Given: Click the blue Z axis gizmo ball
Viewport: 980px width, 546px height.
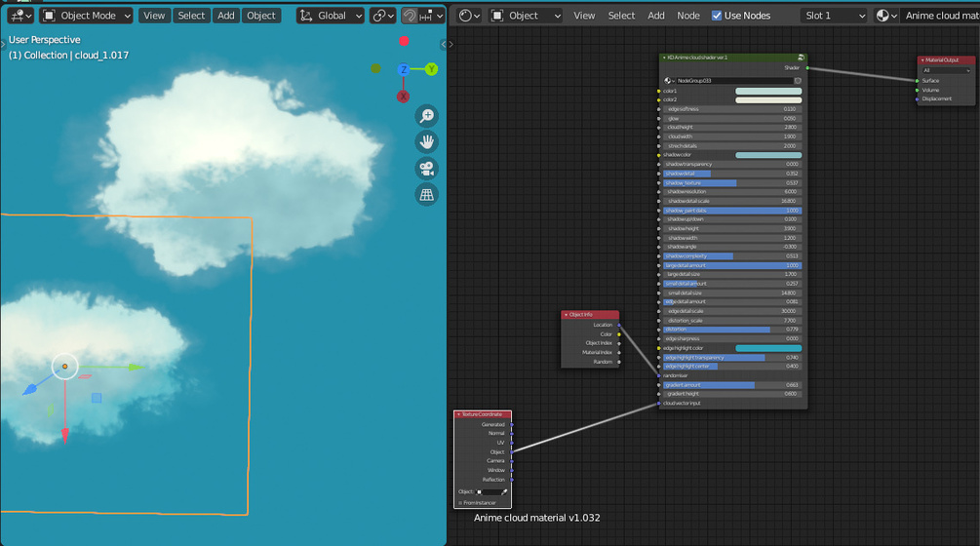Looking at the screenshot, I should pyautogui.click(x=404, y=69).
